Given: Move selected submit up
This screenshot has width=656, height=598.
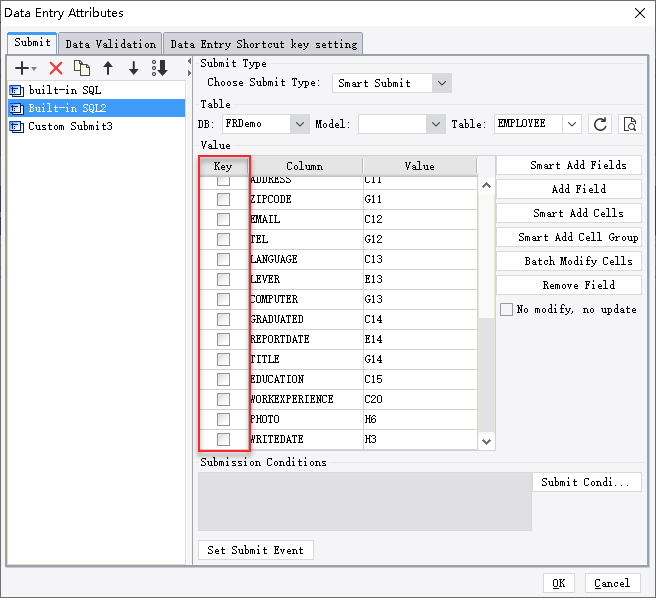Looking at the screenshot, I should [x=108, y=68].
